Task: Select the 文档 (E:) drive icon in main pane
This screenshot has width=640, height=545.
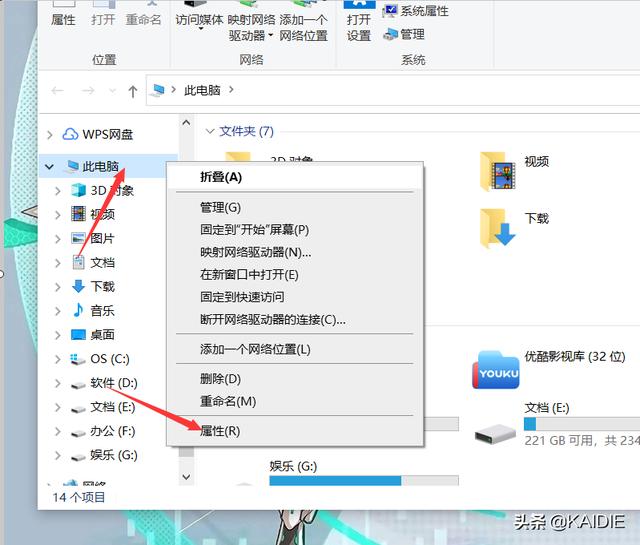Action: (x=496, y=434)
